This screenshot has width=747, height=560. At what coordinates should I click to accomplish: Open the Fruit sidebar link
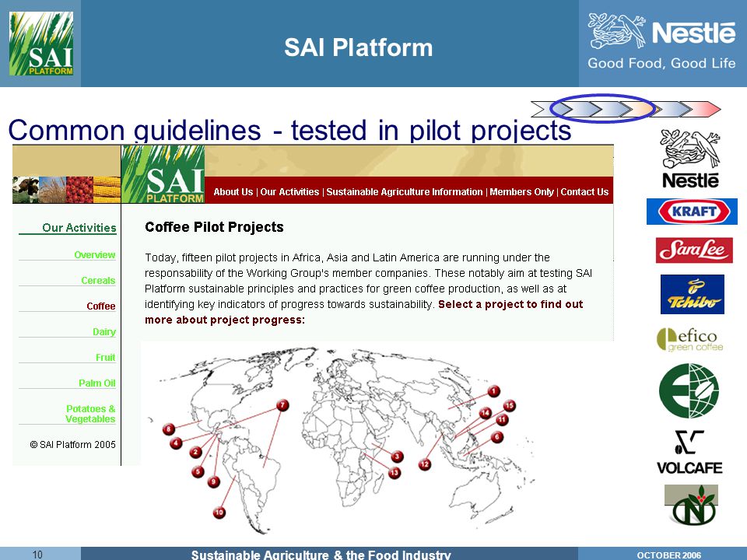[x=106, y=358]
